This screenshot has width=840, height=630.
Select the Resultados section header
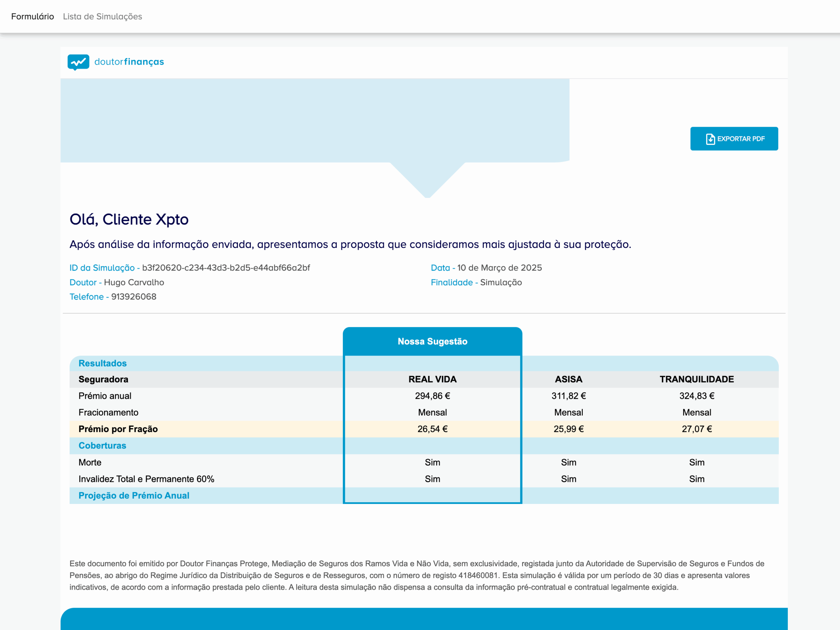102,363
